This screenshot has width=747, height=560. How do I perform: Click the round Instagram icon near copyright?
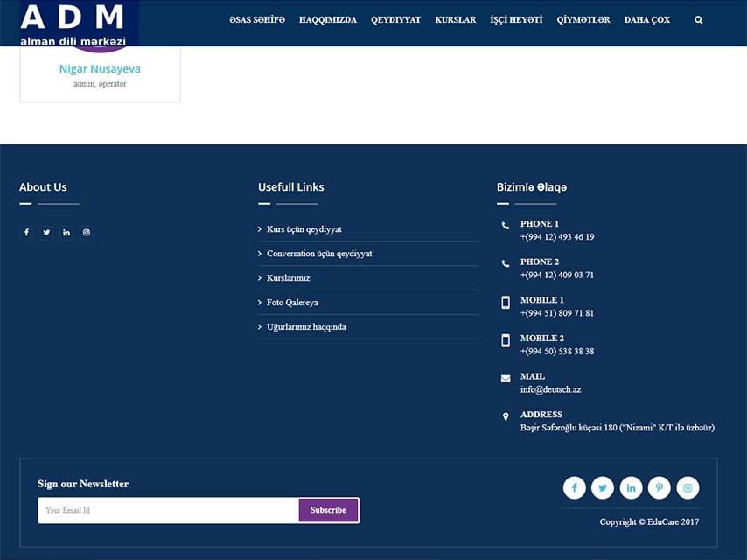[688, 488]
